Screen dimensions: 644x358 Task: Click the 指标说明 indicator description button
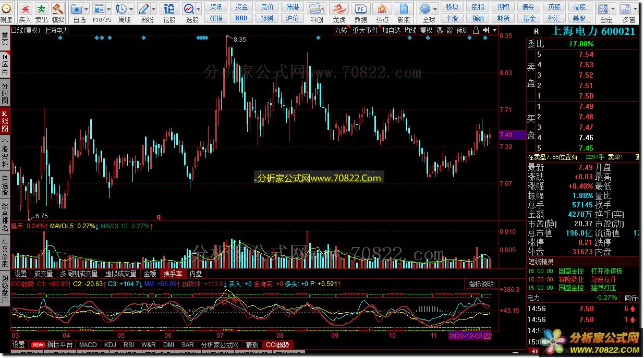click(481, 284)
